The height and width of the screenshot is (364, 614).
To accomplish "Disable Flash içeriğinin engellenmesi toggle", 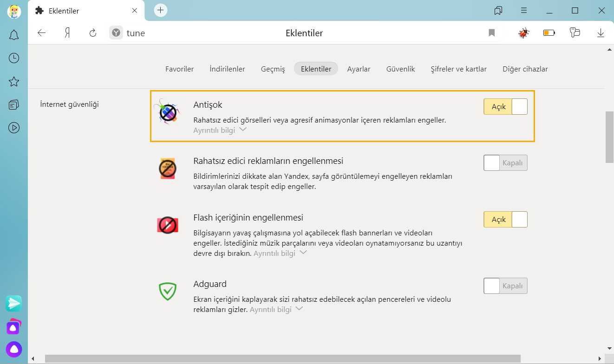I will tap(505, 219).
